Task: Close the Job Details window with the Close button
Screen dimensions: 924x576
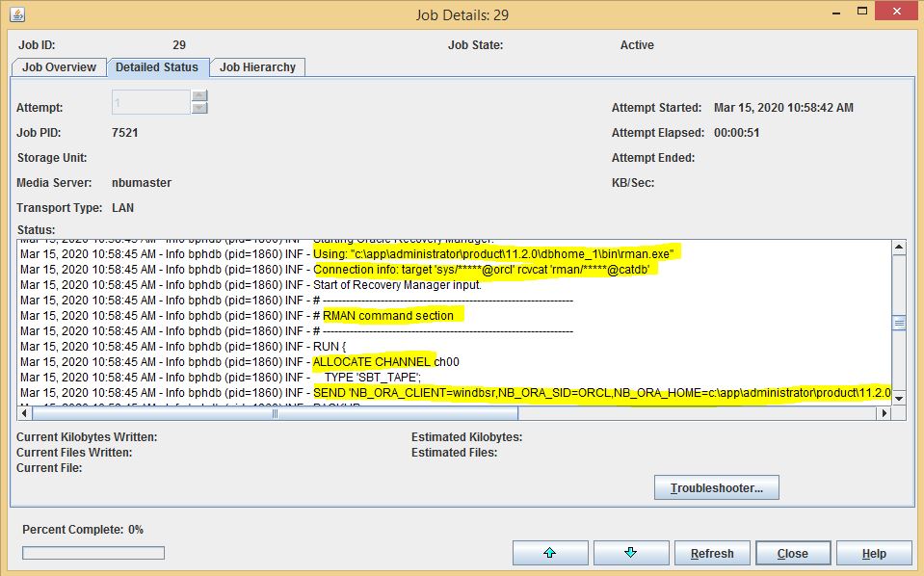Action: point(792,552)
